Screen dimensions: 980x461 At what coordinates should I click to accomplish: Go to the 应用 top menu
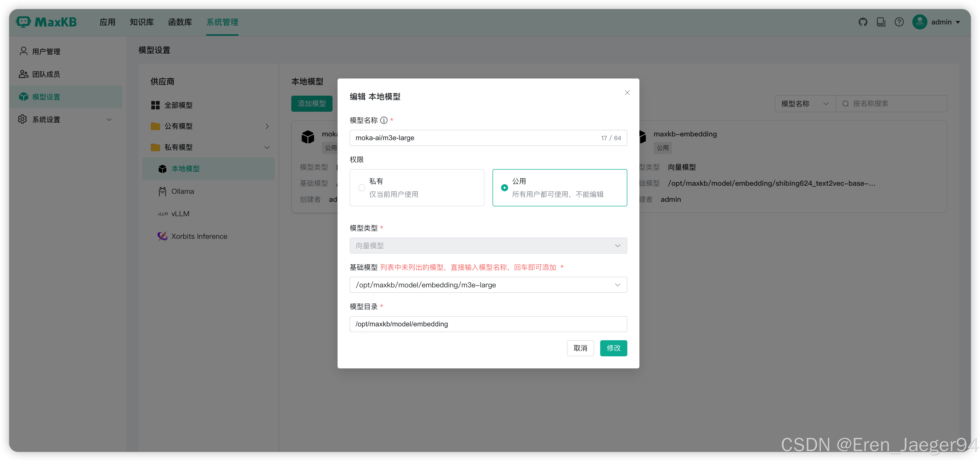107,22
